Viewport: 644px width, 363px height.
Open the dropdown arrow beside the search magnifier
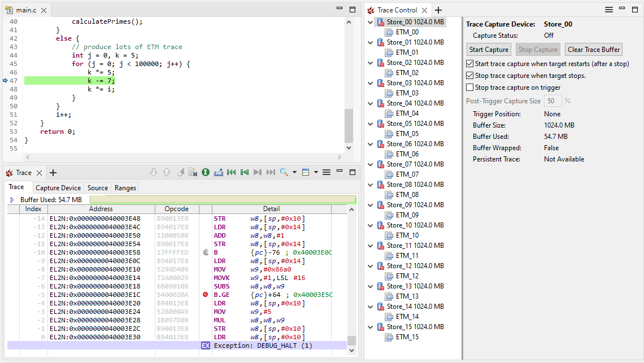(294, 172)
